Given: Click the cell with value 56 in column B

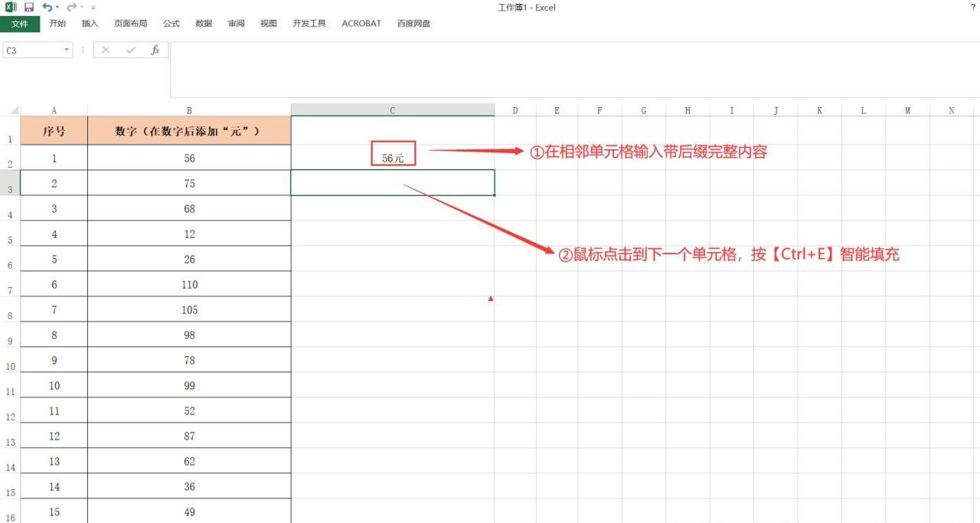Looking at the screenshot, I should (189, 158).
